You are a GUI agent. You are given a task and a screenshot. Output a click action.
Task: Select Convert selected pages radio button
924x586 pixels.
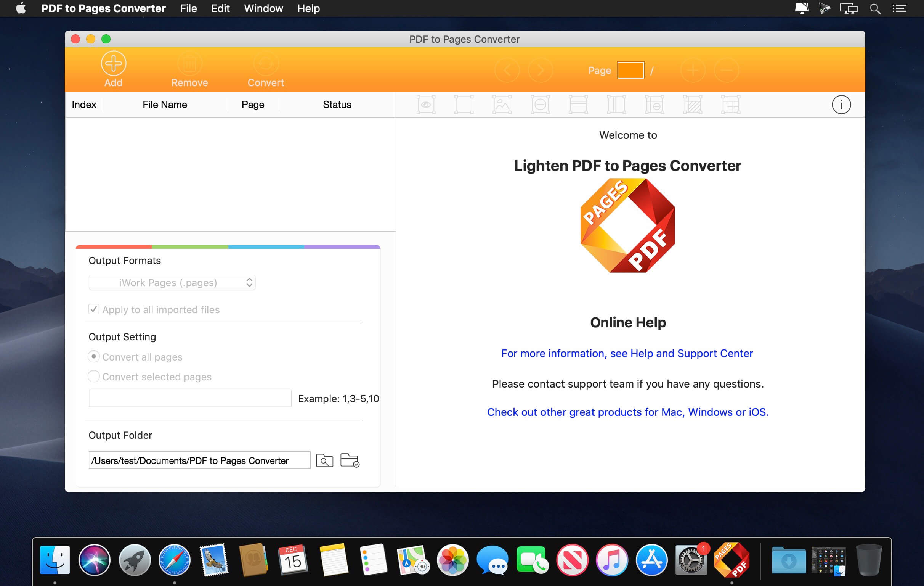tap(94, 376)
